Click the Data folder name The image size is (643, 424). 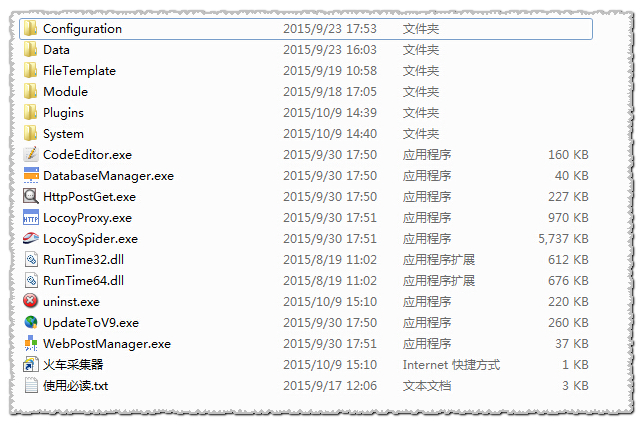(56, 50)
